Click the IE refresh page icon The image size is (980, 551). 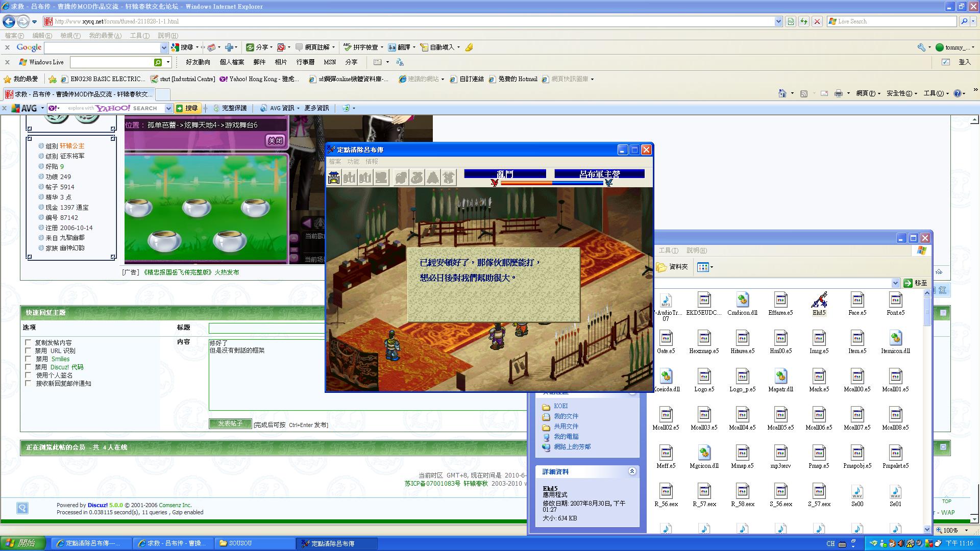[x=804, y=21]
